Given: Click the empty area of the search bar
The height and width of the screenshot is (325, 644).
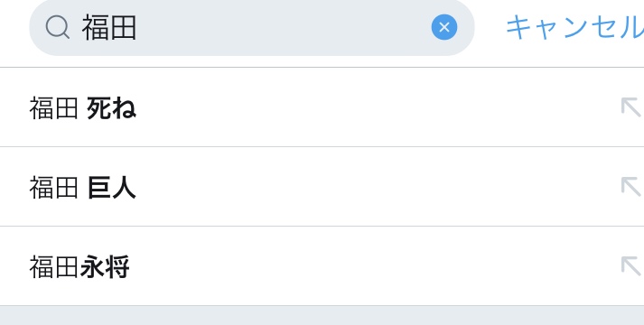Looking at the screenshot, I should pos(284,27).
